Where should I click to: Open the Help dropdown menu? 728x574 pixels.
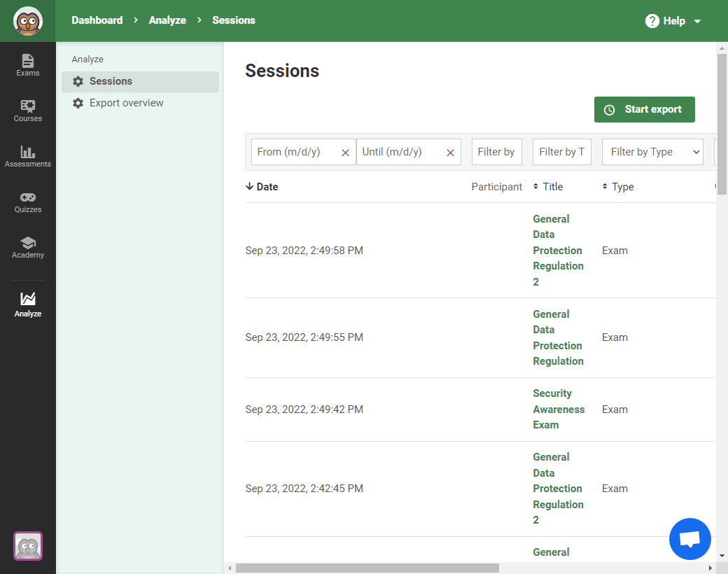673,21
